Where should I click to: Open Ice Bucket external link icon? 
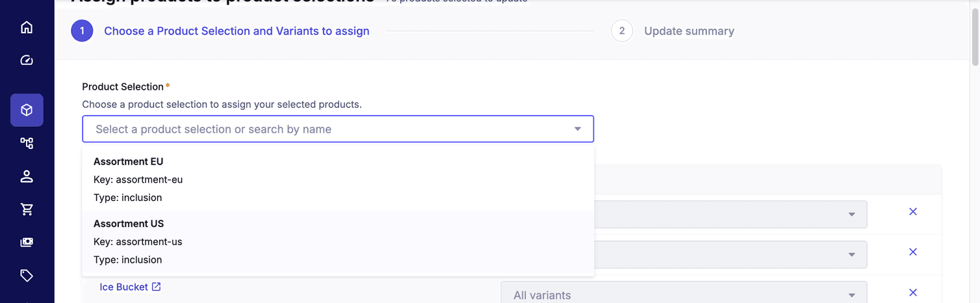point(156,287)
